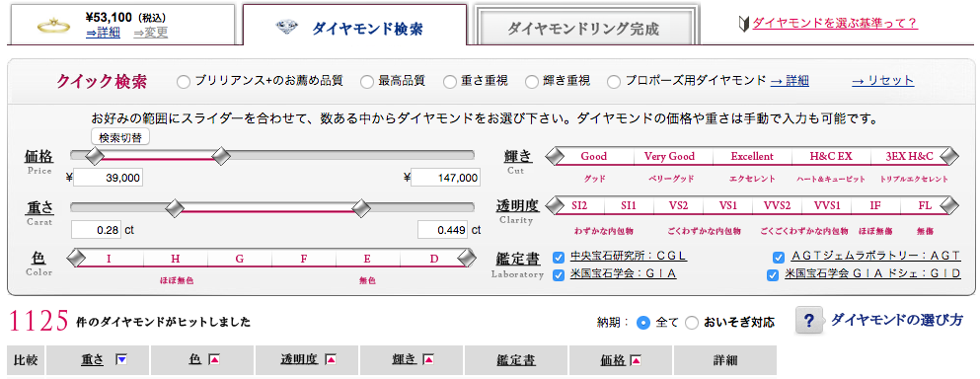Click the maximum carat input field

pos(443,230)
